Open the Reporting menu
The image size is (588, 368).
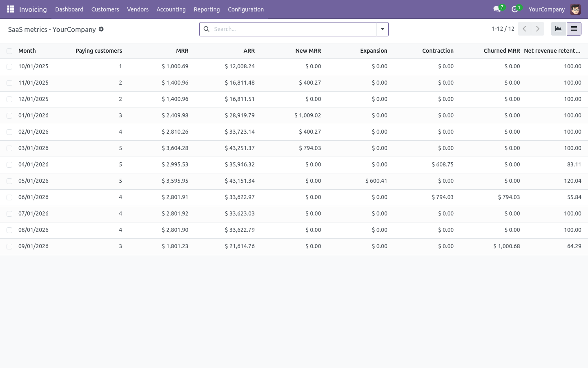coord(207,9)
